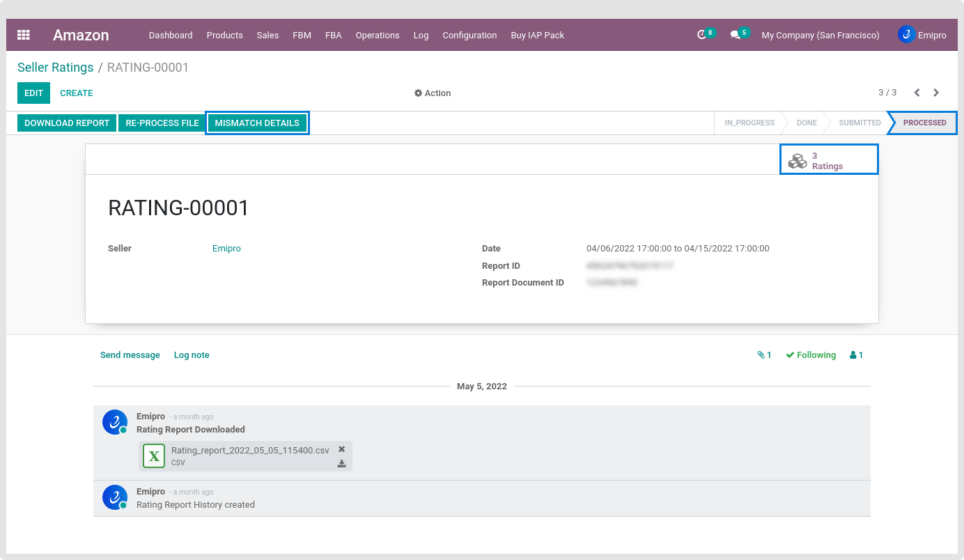964x560 pixels.
Task: Open the 3 Ratings stat button
Action: pyautogui.click(x=828, y=161)
